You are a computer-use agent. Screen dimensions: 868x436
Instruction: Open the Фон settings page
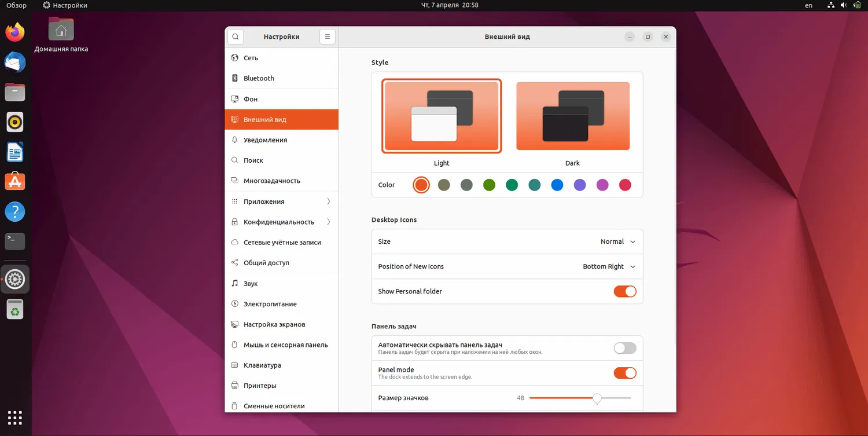[281, 99]
